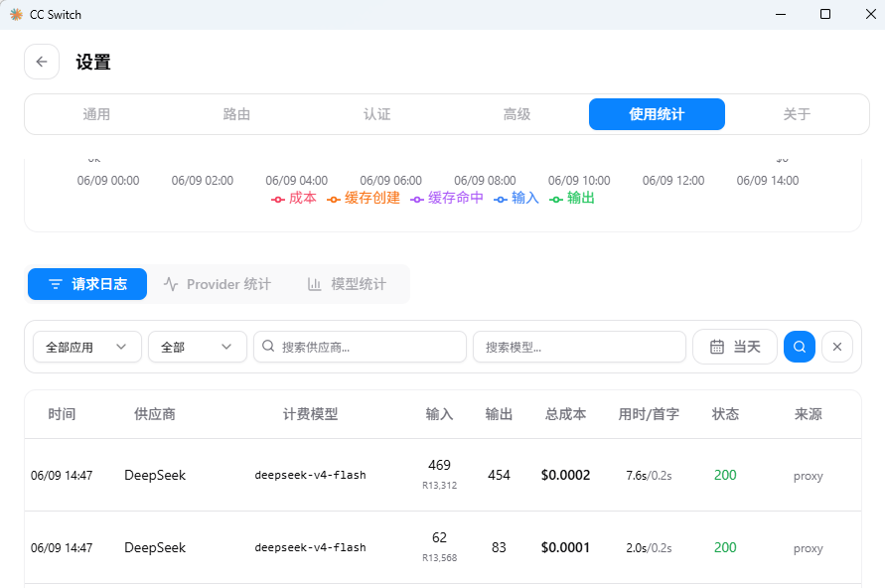Toggle the 成本 legend series

(x=294, y=198)
